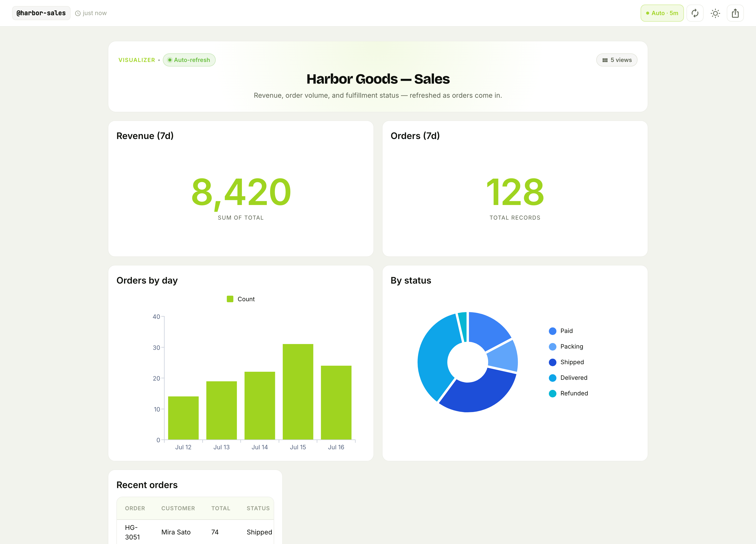Screen dimensions: 756x544
Task: Click the Recent orders card title
Action: tap(147, 485)
